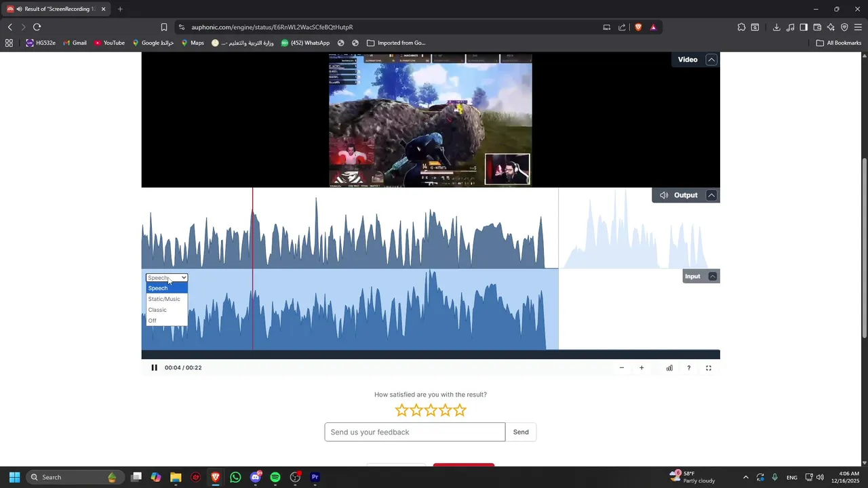Screen dimensions: 868x488
Task: Focus the Send us your feedback field
Action: point(415,432)
